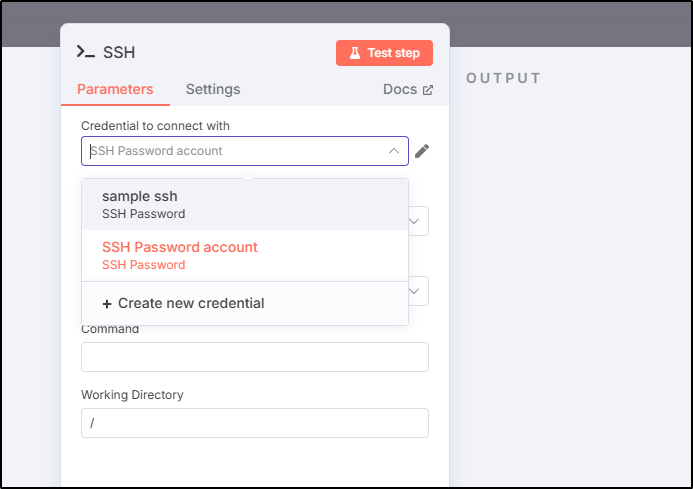Screen dimensions: 693x489
Task: Click the plus icon for new credential
Action: (x=107, y=304)
